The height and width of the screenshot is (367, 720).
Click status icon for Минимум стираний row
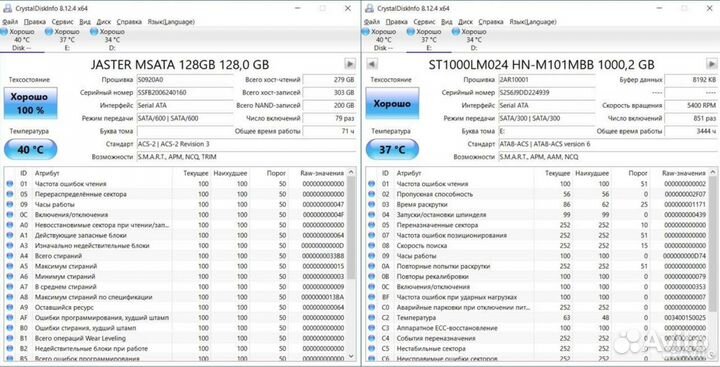pos(10,277)
